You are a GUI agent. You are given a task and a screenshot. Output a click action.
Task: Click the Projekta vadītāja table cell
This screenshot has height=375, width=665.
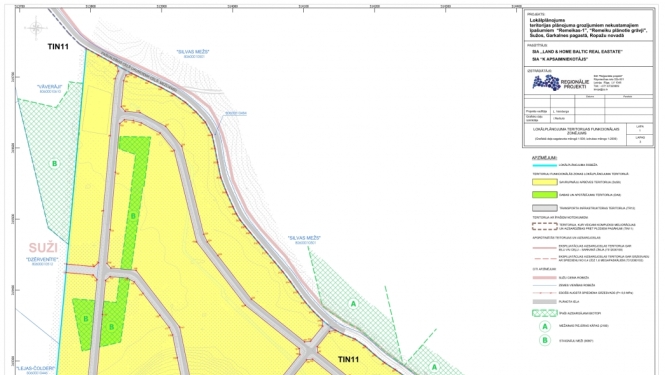pyautogui.click(x=537, y=111)
